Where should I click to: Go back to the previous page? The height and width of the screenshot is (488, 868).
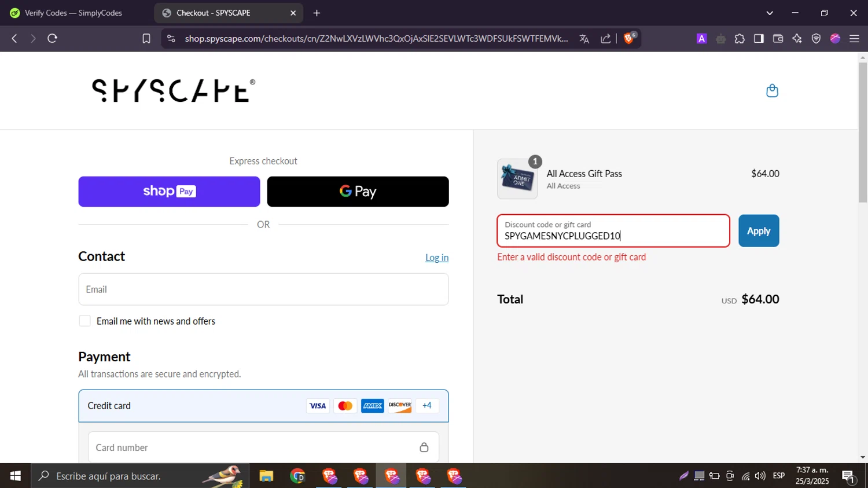[14, 39]
